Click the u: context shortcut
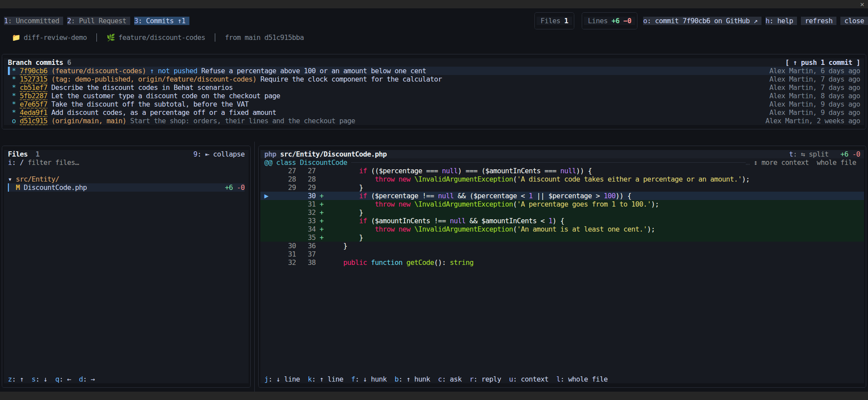The height and width of the screenshot is (400, 868). 529,379
